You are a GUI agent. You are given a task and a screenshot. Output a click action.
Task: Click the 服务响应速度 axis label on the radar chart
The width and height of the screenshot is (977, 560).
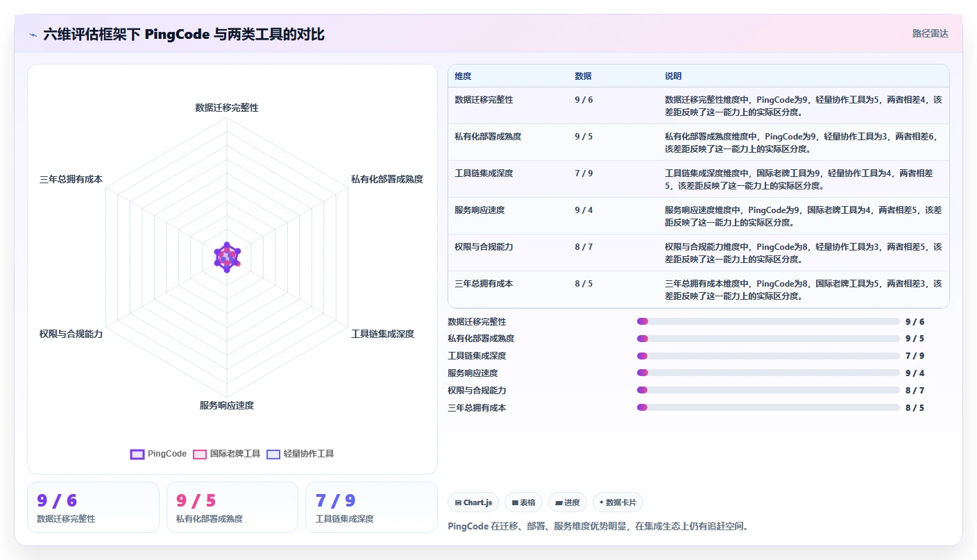pyautogui.click(x=227, y=405)
